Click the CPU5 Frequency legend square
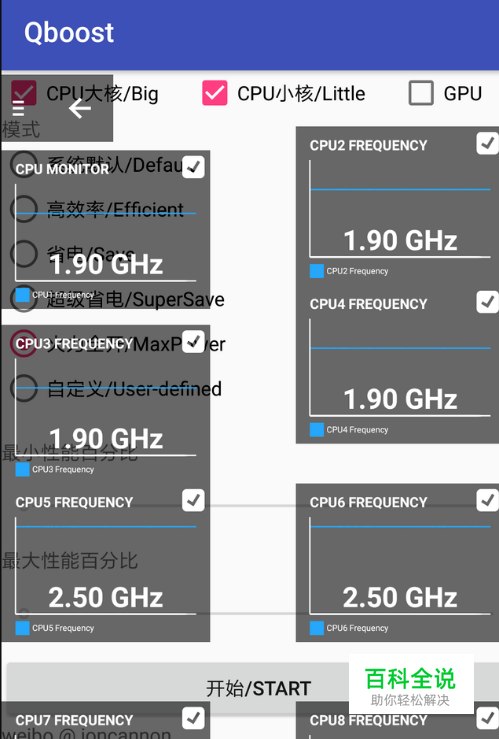 [x=22, y=628]
